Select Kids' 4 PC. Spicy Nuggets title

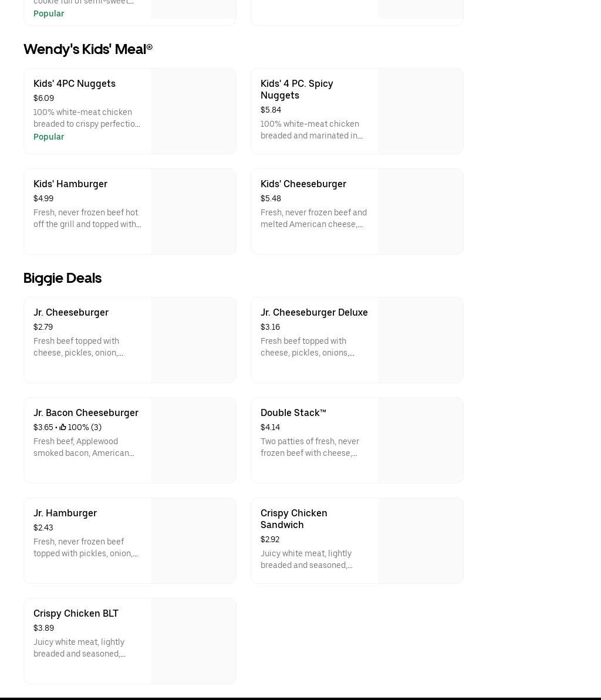[x=296, y=90]
